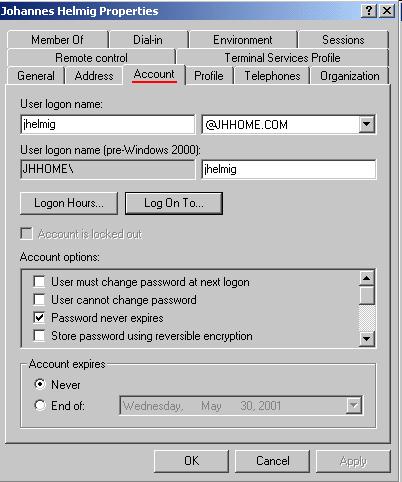This screenshot has height=482, width=402.
Task: Click the Logon Hours button
Action: coord(69,203)
